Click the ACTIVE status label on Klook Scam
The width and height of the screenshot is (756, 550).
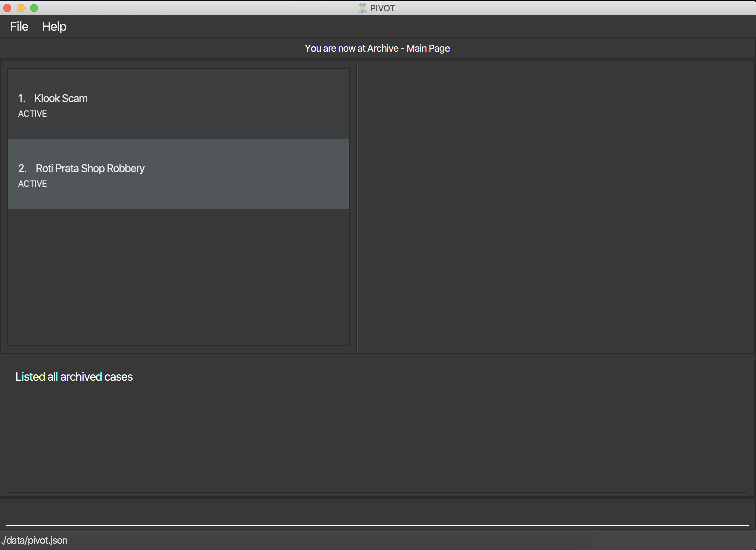32,113
